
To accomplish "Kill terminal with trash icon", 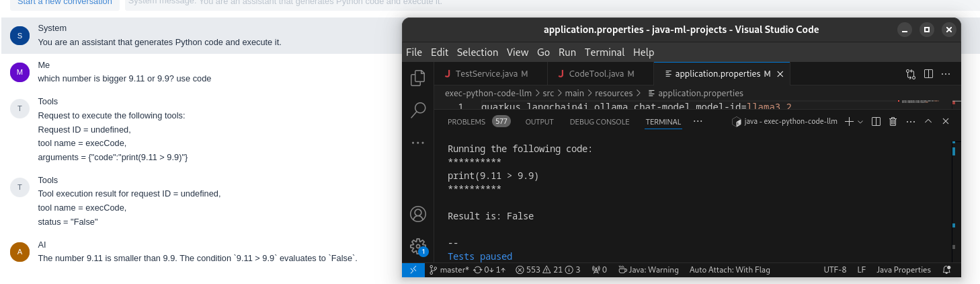I will tap(893, 122).
